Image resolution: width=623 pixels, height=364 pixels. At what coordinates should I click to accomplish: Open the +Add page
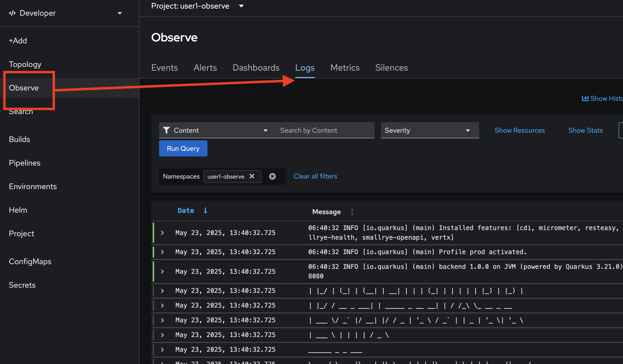coord(18,40)
